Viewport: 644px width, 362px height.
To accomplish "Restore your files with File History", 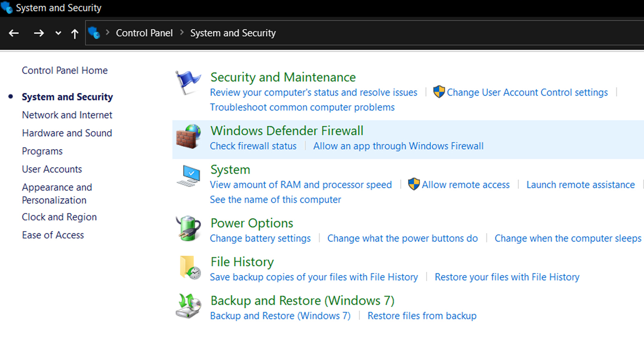I will [x=507, y=277].
